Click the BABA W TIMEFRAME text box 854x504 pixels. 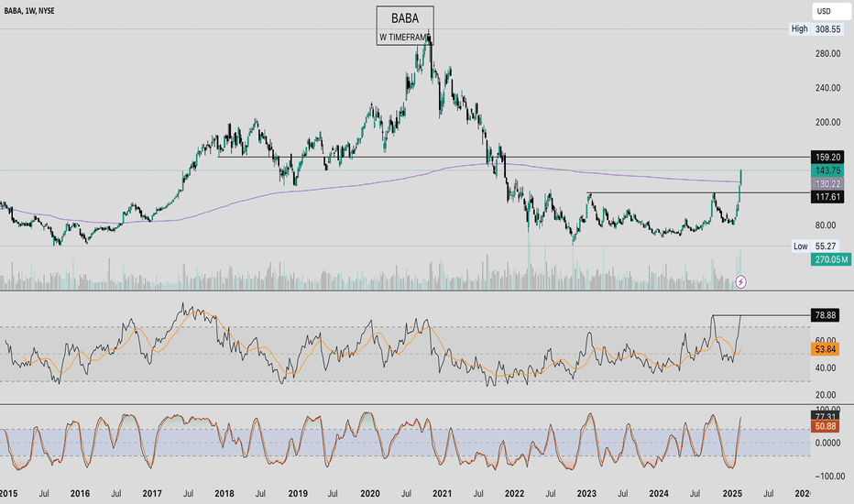[x=405, y=26]
